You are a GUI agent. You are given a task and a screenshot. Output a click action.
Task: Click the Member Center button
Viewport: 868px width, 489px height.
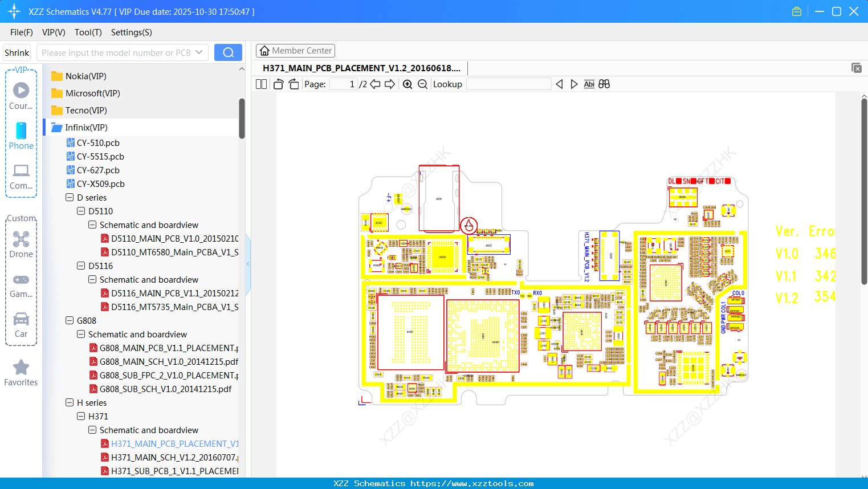[295, 50]
